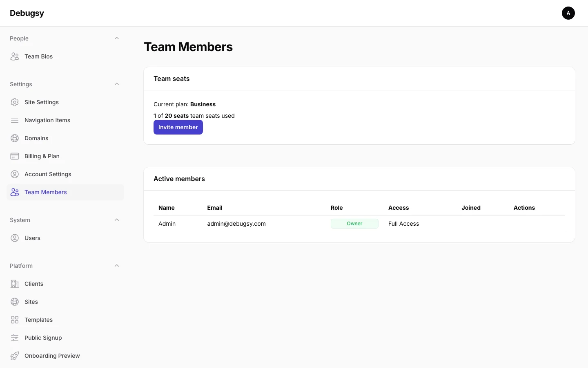The image size is (588, 368).
Task: Click the Users circle person icon
Action: (15, 238)
